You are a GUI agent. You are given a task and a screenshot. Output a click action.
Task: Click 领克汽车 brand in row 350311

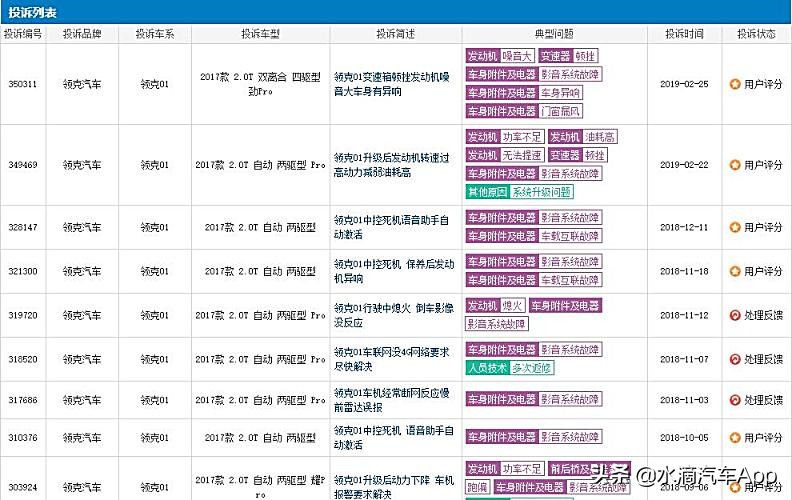(x=82, y=84)
